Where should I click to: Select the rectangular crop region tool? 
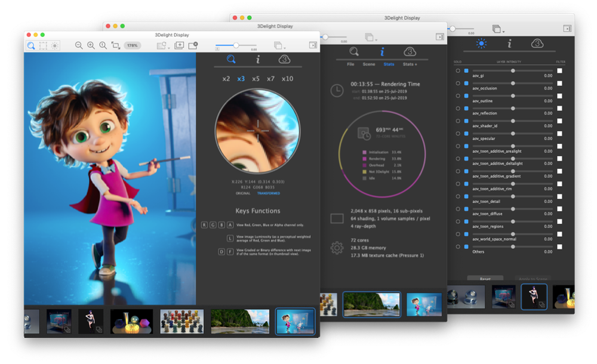coord(43,46)
